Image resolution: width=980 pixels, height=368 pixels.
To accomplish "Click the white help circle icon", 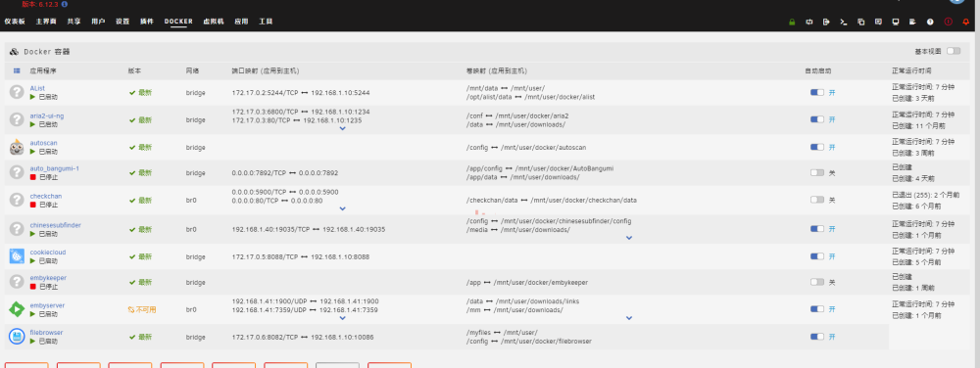I will coord(930,22).
